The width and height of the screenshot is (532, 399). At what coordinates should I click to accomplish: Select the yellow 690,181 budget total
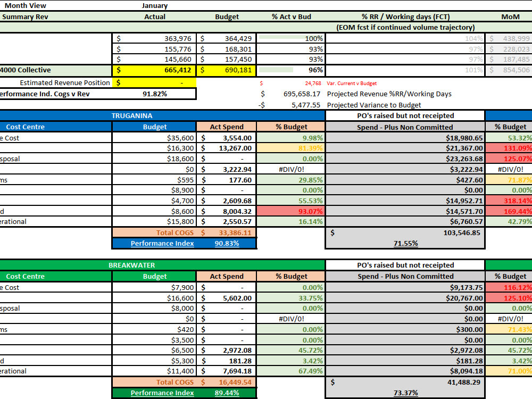pos(227,70)
